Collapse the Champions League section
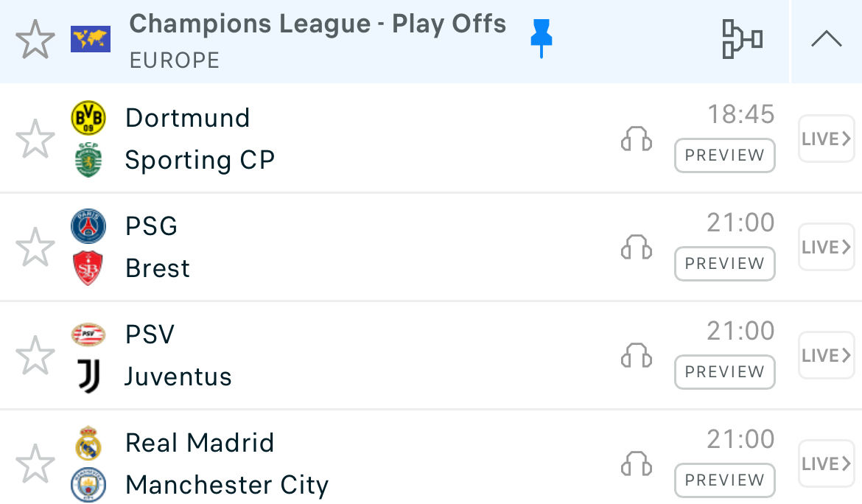This screenshot has width=862, height=504. 826,40
